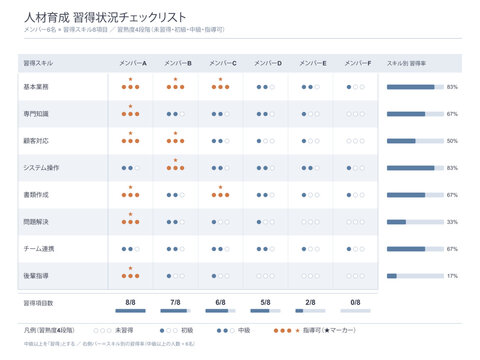Click the progress bar under 5/8
This screenshot has height=360, width=480.
pos(265,311)
